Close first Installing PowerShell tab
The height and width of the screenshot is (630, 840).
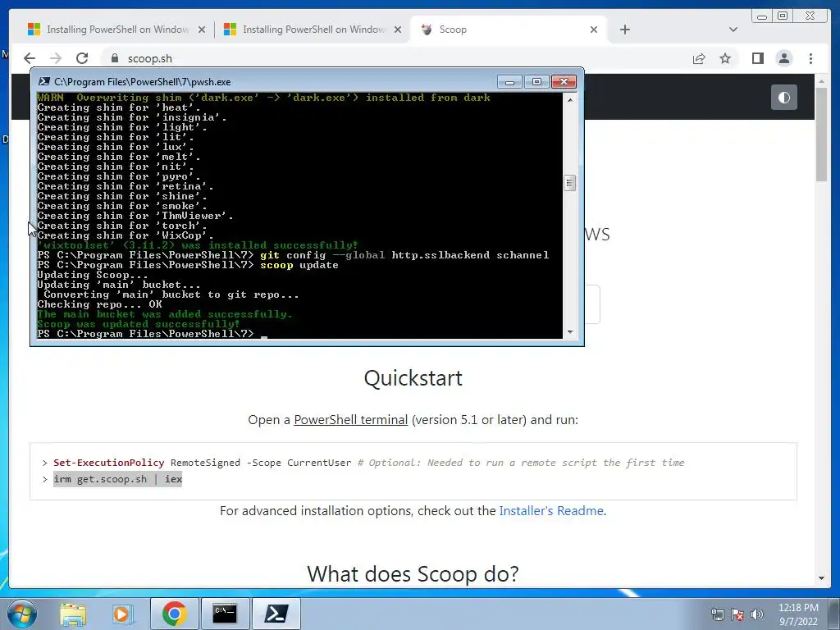pyautogui.click(x=202, y=30)
